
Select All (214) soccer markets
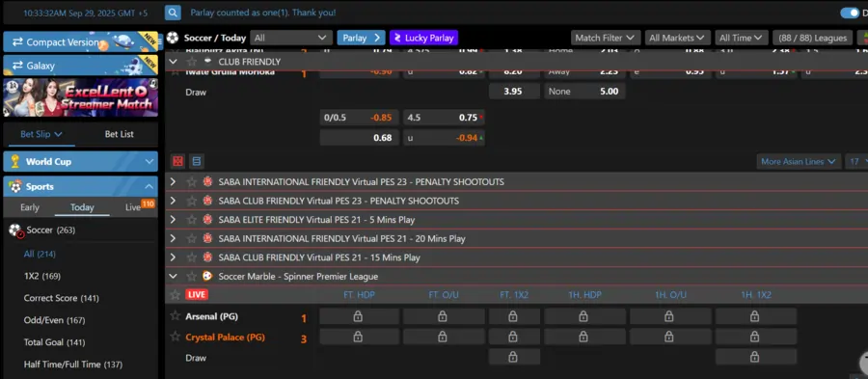[40, 254]
